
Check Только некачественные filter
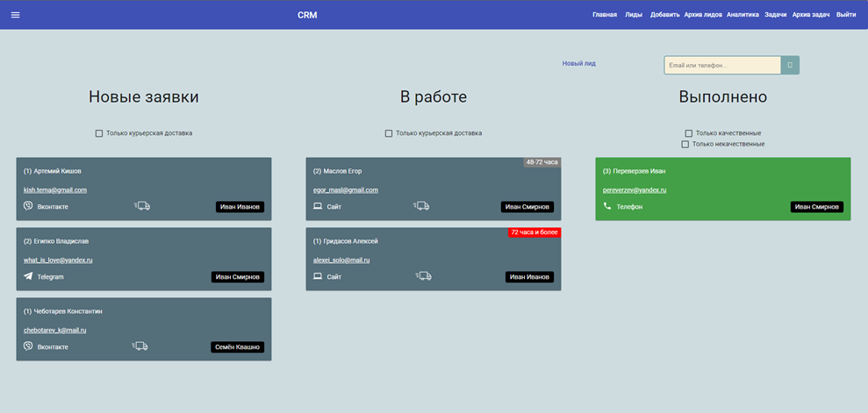point(685,145)
